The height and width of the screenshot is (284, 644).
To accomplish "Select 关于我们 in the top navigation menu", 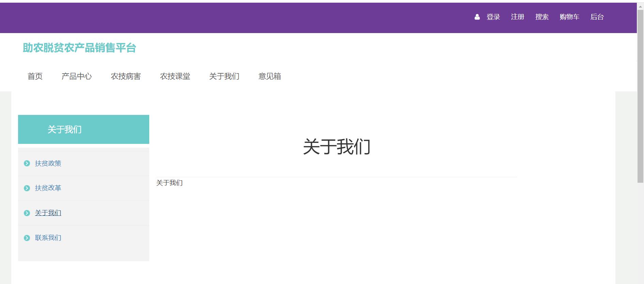I will 224,76.
